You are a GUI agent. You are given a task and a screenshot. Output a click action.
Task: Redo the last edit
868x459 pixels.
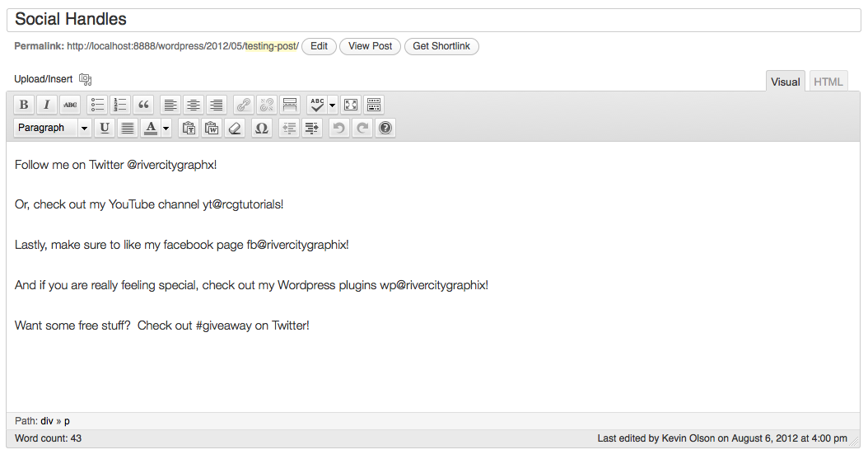click(x=362, y=128)
